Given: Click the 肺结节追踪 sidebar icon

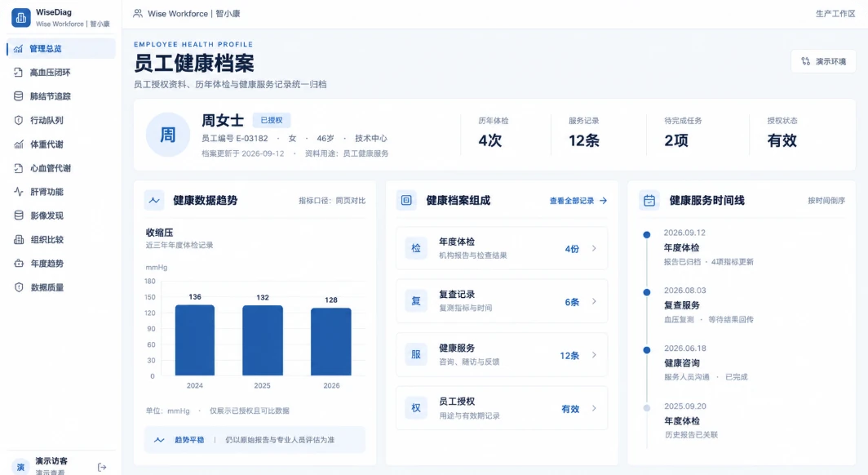Looking at the screenshot, I should 18,96.
